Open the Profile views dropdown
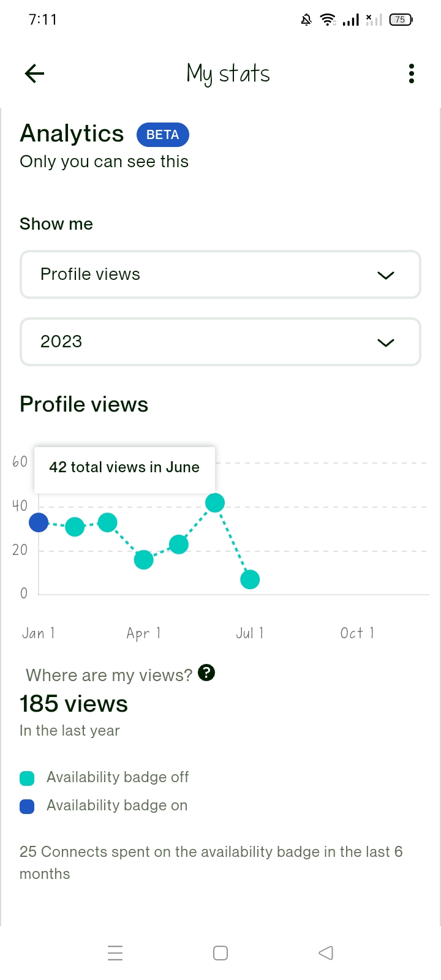Viewport: 441px width, 980px height. click(221, 274)
